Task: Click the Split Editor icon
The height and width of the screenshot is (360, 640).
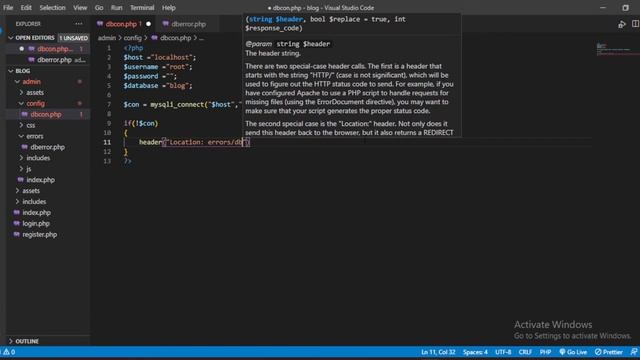Action: [x=636, y=24]
